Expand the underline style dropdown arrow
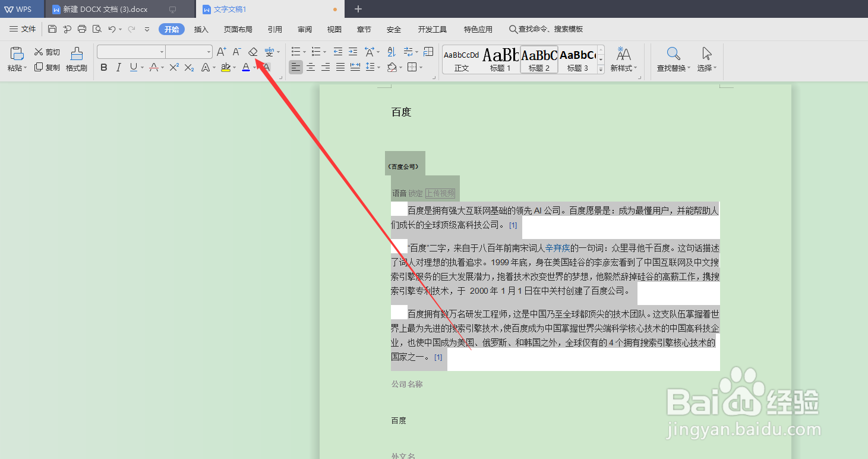The width and height of the screenshot is (868, 459). click(x=143, y=68)
